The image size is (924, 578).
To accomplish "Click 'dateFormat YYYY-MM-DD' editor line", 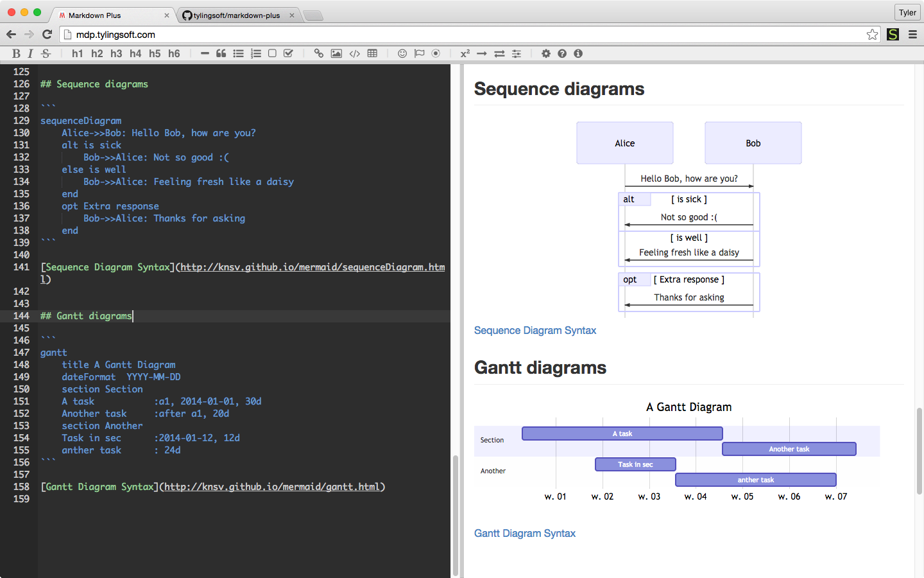I will (121, 377).
